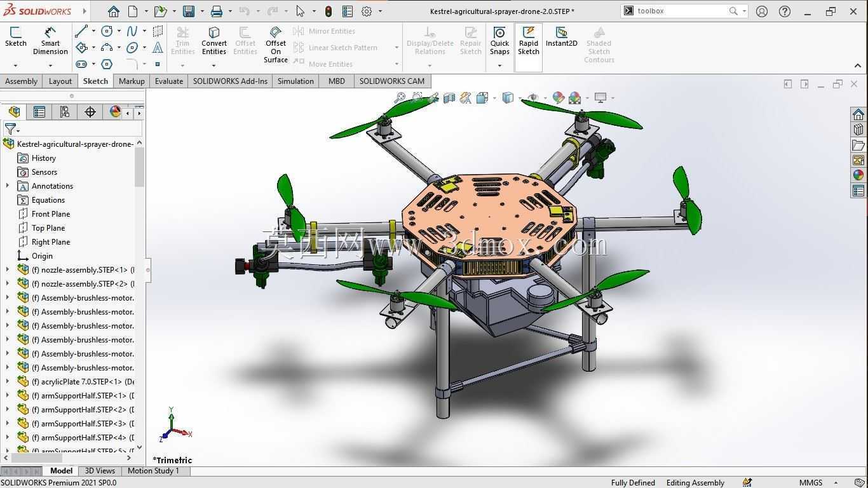Click Zoom to Fit icon
This screenshot has width=868, height=488.
[x=400, y=98]
